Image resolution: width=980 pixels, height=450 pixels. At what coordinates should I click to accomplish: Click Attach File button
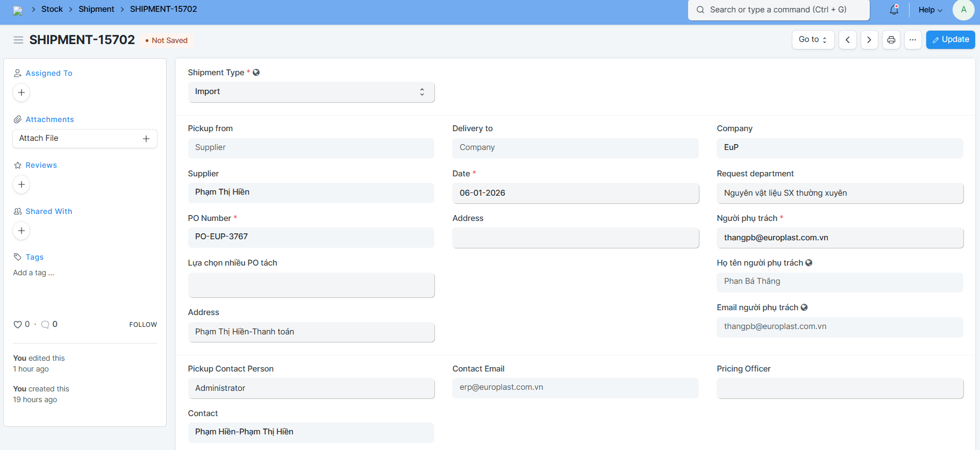[85, 139]
